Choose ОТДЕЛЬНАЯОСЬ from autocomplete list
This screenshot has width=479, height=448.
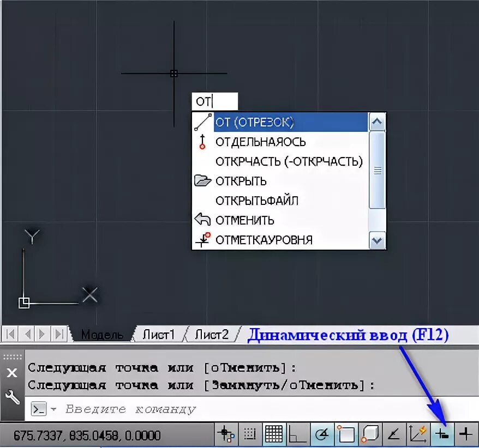coord(280,142)
